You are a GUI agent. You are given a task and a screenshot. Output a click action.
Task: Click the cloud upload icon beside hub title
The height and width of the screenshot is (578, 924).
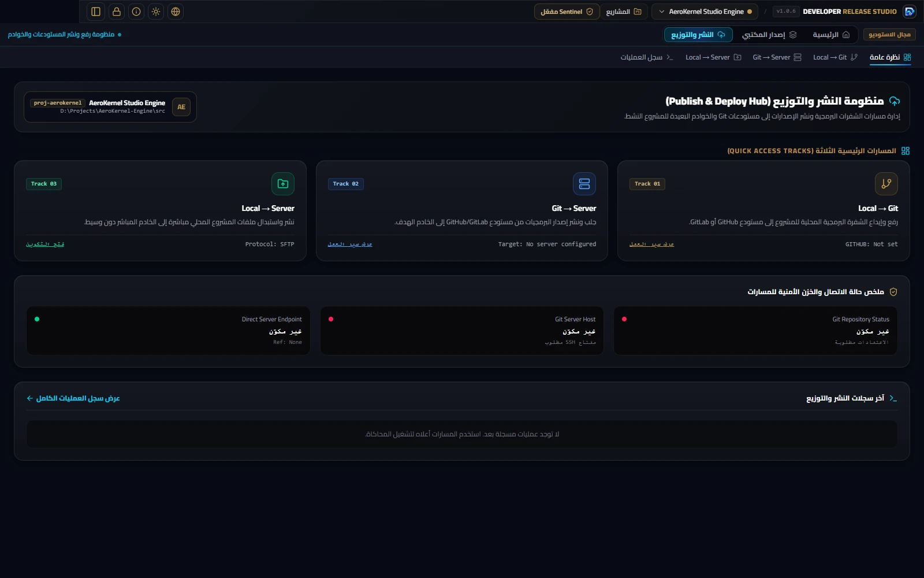895,101
